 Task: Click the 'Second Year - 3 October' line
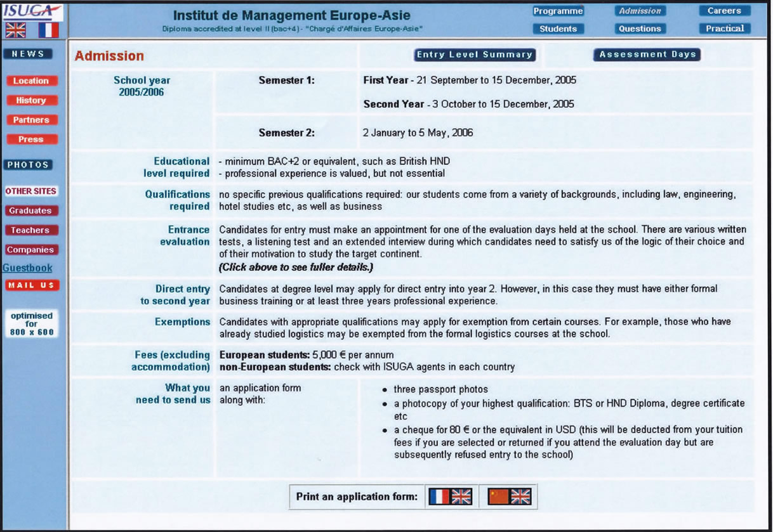(468, 104)
